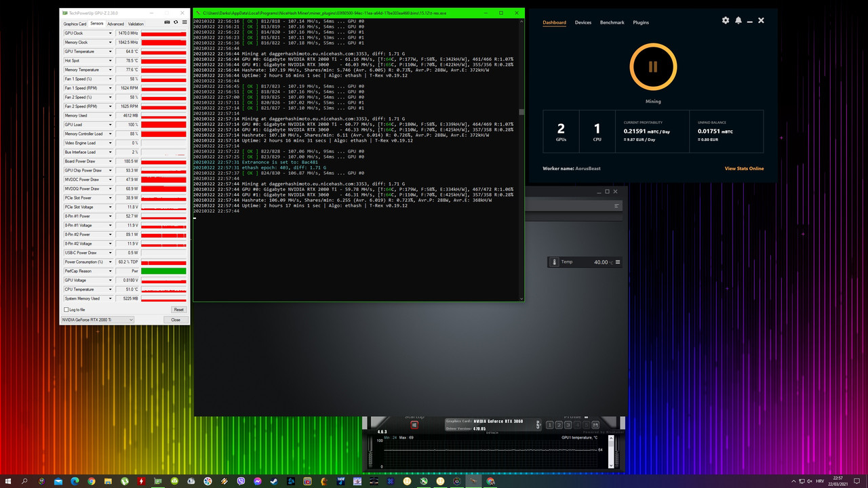Image resolution: width=868 pixels, height=488 pixels.
Task: Select Afterburner profile 2
Action: tap(559, 425)
